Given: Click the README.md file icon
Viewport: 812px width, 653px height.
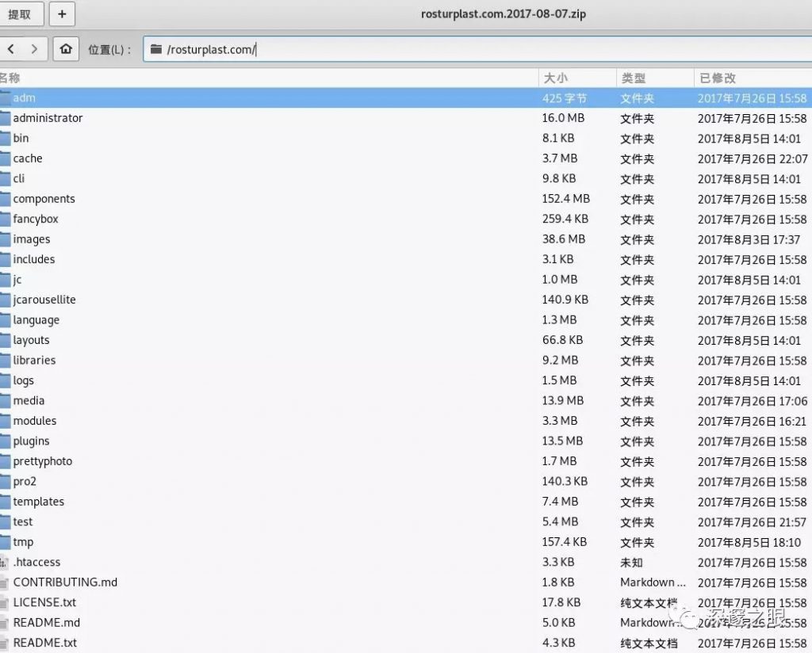Looking at the screenshot, I should pyautogui.click(x=4, y=623).
